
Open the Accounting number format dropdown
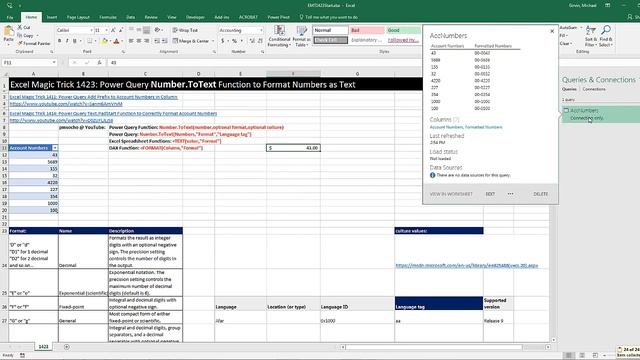[261, 30]
